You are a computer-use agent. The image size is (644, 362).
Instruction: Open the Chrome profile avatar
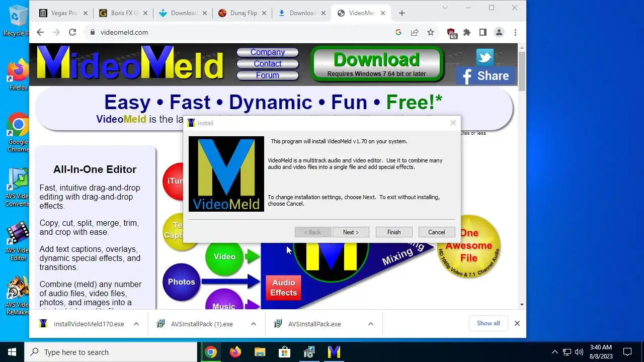coord(499,32)
